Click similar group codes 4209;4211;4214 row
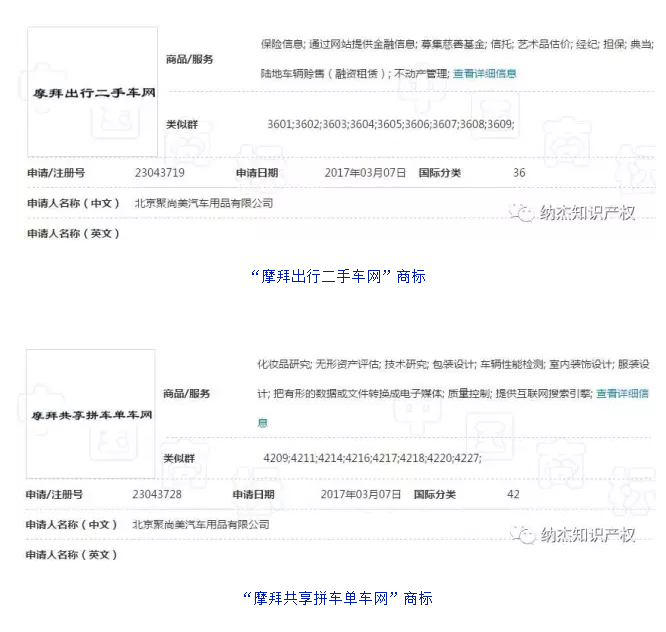 click(373, 458)
